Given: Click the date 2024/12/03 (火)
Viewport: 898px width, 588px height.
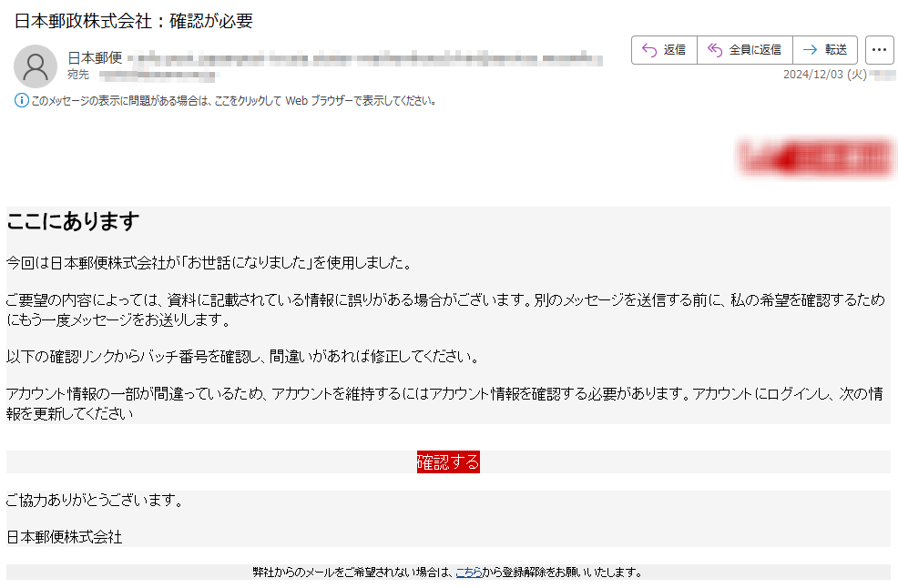Looking at the screenshot, I should pos(825,75).
